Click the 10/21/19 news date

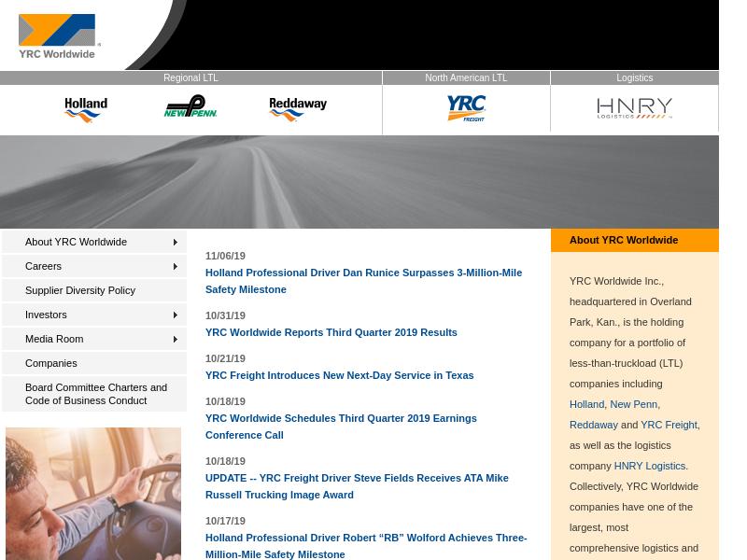225,358
